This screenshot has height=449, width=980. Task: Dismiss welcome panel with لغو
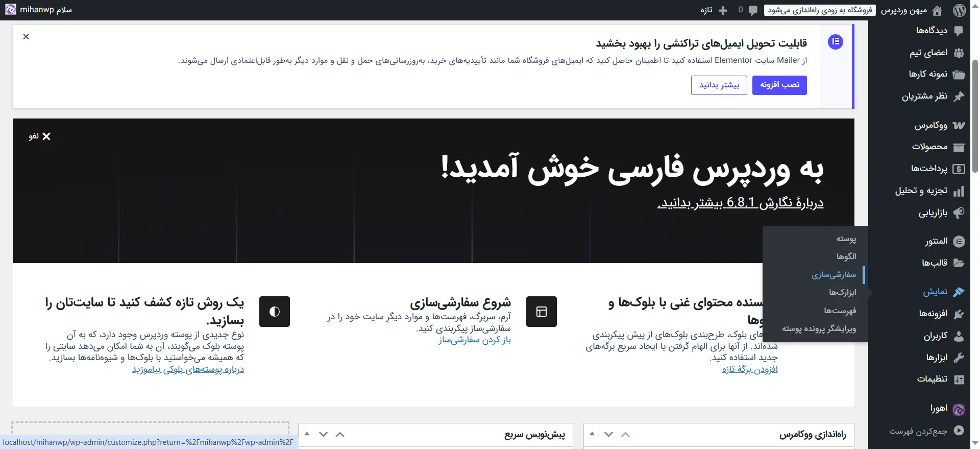click(40, 136)
